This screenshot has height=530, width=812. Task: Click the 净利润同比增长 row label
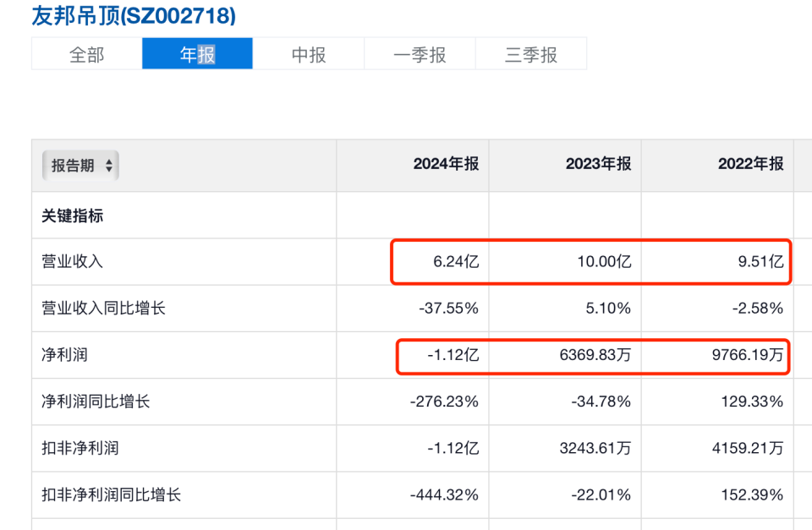coord(96,402)
